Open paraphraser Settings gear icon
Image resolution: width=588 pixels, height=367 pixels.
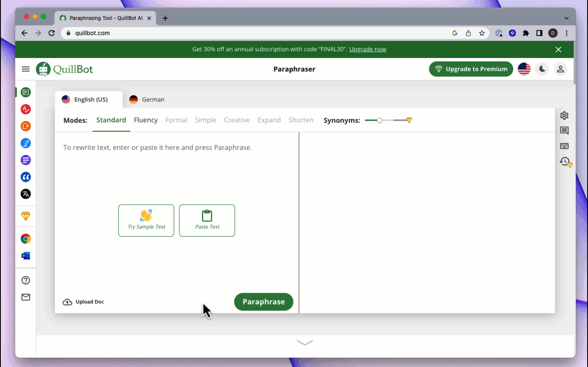(564, 116)
